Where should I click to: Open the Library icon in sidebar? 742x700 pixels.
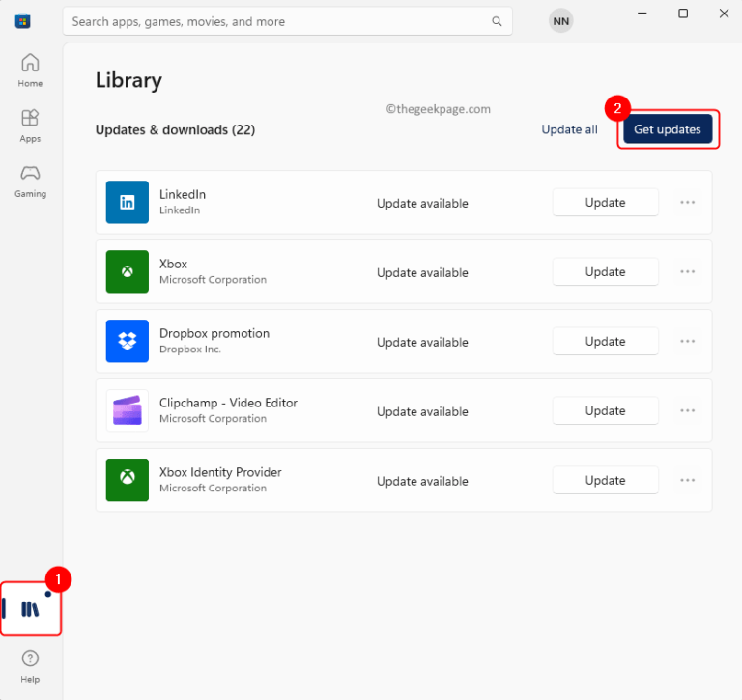tap(30, 609)
